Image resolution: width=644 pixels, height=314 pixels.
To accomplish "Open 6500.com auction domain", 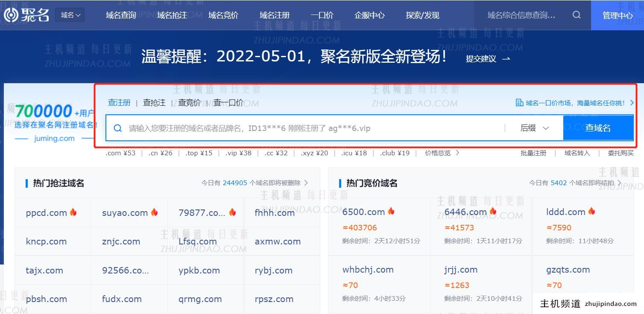I will pos(363,212).
